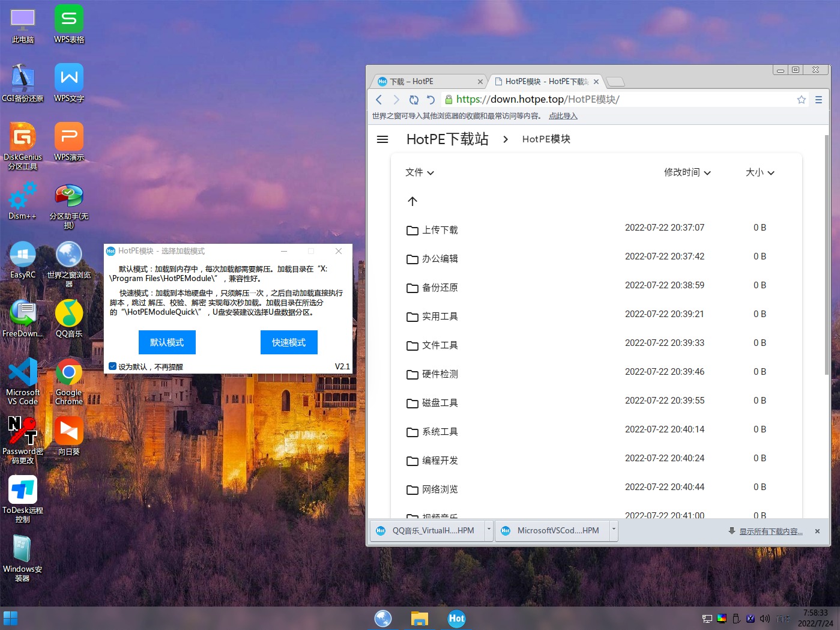Close the downloads bar
Viewport: 840px width, 630px height.
pyautogui.click(x=817, y=532)
